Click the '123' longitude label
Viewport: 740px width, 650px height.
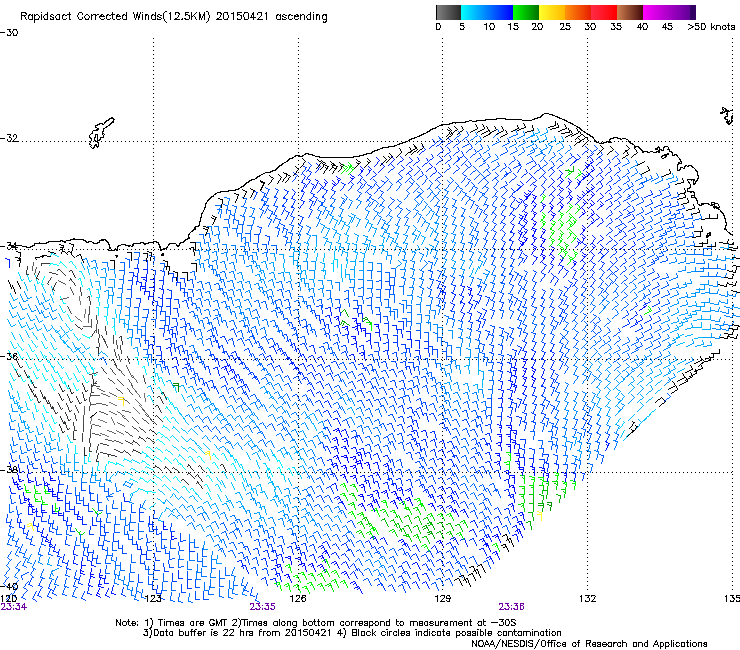[x=153, y=599]
